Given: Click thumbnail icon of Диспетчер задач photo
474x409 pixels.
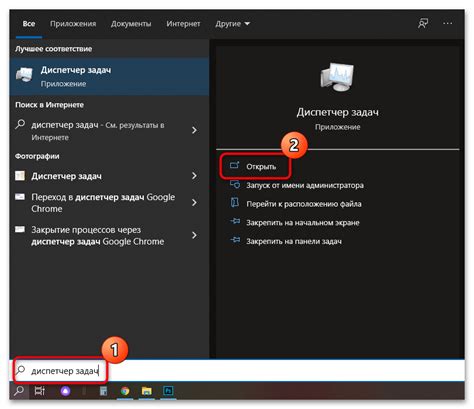Looking at the screenshot, I should 20,176.
